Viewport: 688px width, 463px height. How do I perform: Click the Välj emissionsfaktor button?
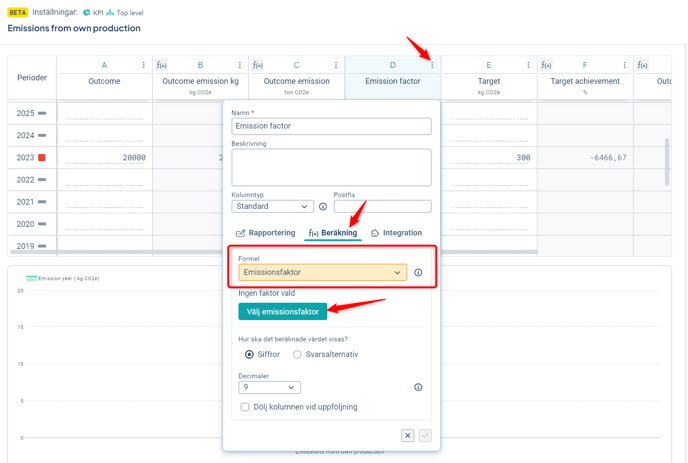pyautogui.click(x=283, y=311)
